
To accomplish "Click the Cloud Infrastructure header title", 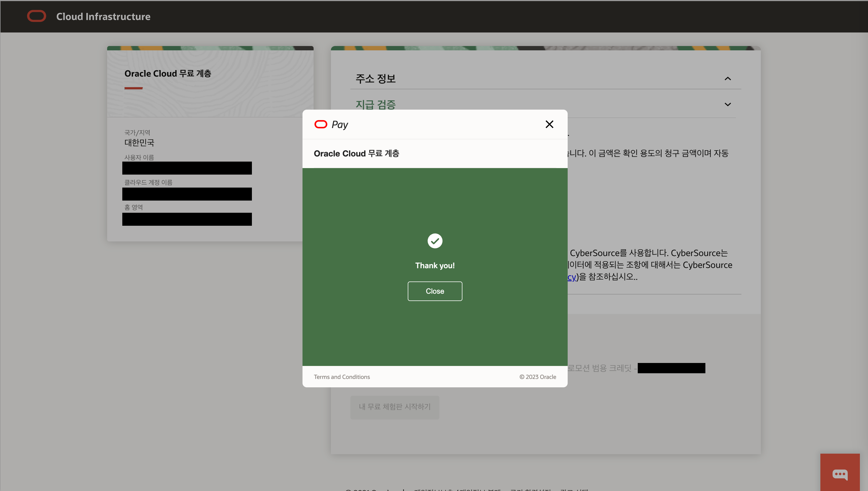I will tap(103, 17).
